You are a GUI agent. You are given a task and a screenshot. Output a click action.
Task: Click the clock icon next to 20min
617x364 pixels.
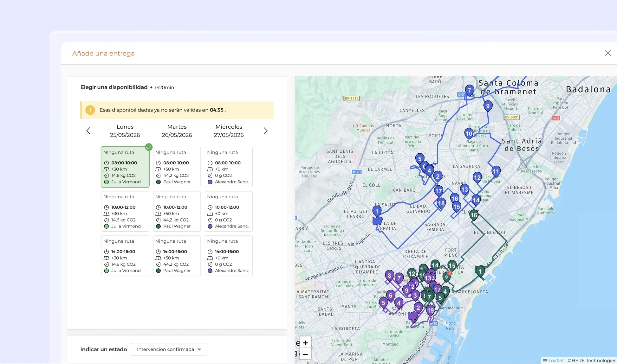tap(157, 88)
